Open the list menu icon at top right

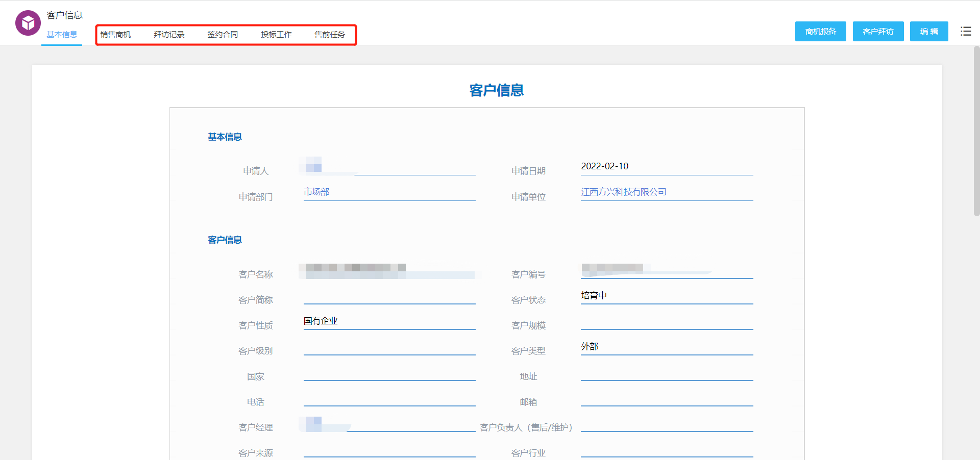point(966,31)
